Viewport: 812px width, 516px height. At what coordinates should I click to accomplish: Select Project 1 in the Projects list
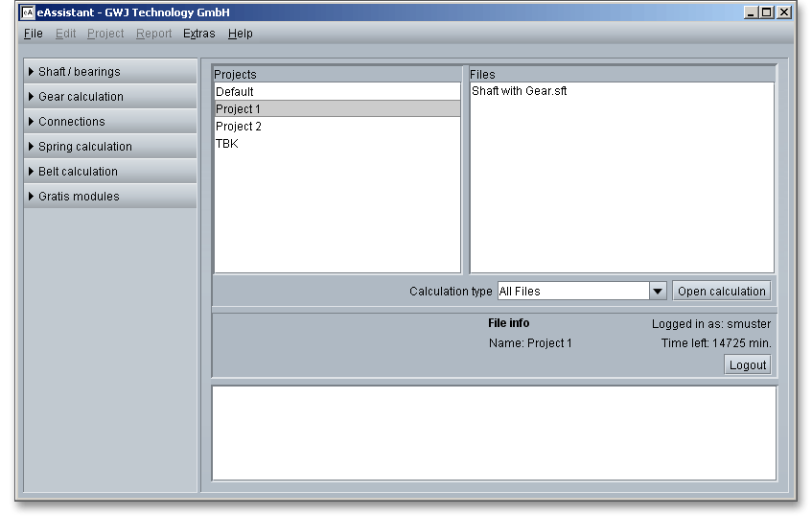[238, 109]
